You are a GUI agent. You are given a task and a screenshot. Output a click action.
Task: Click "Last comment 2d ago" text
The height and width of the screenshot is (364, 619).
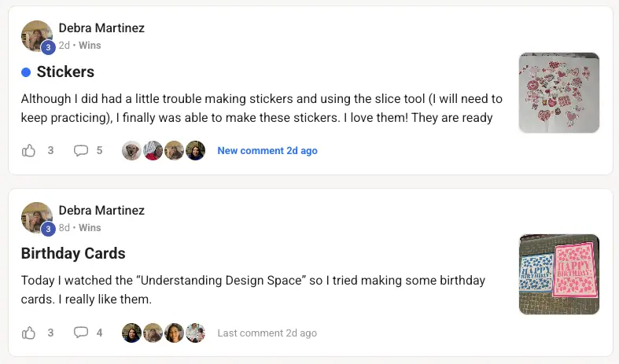pos(267,333)
